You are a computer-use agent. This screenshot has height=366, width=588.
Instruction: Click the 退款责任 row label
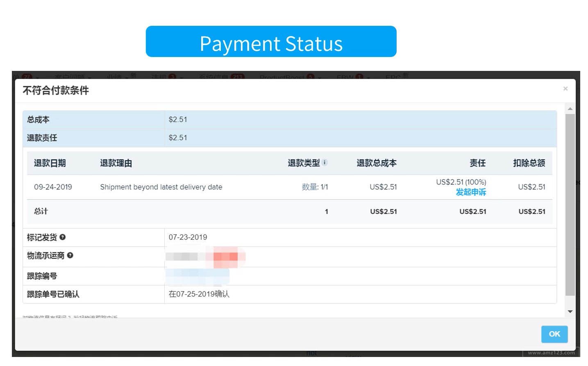pos(42,138)
